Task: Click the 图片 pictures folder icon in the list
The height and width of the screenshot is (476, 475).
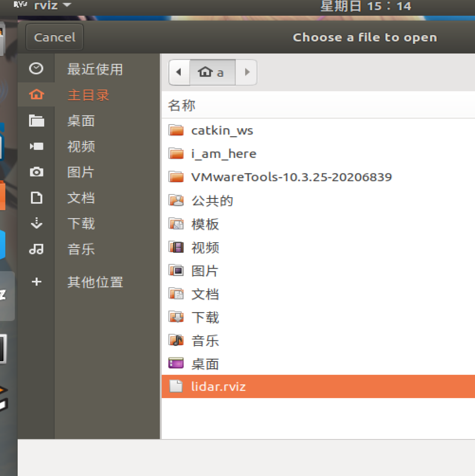Action: (x=176, y=271)
